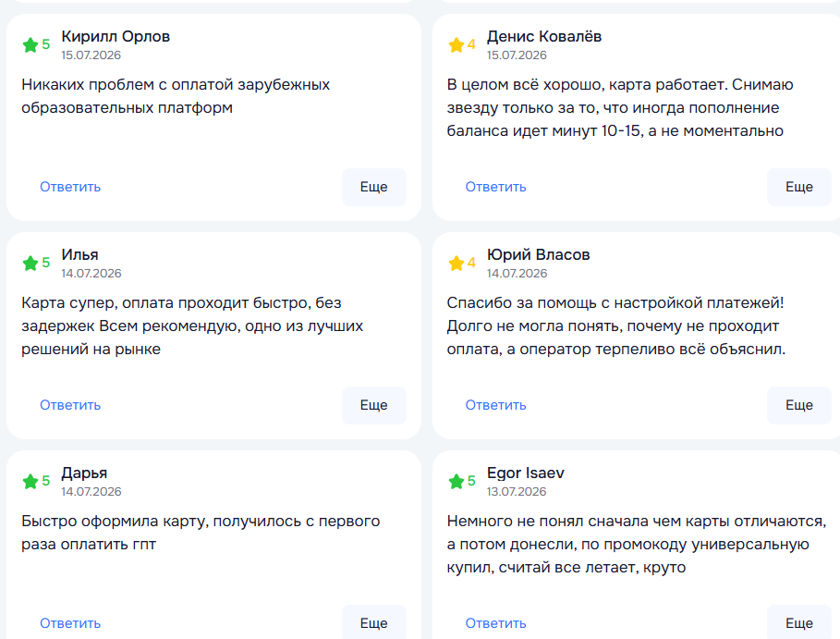Reply to Кирилл Орлов's review via Ответить

click(x=70, y=187)
